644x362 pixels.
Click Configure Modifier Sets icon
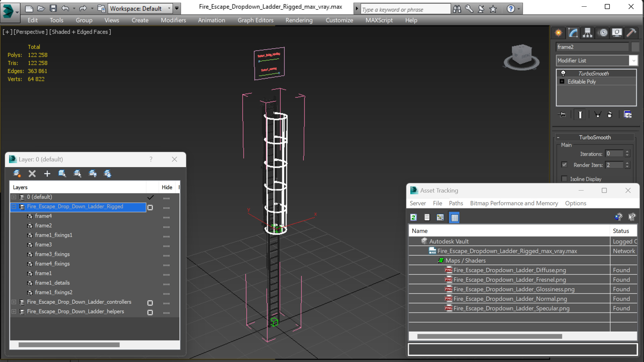point(628,115)
